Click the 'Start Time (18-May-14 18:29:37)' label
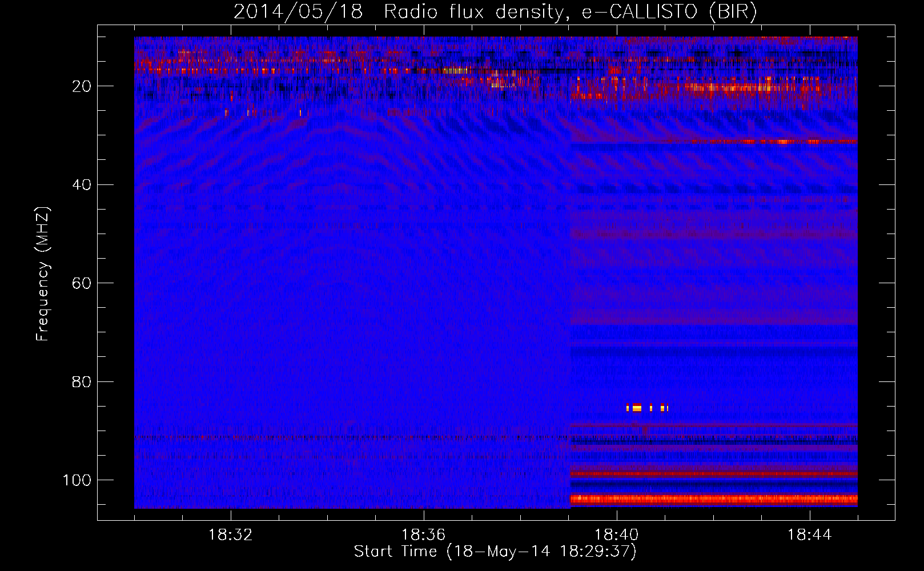Viewport: 924px width, 571px height. coord(495,552)
